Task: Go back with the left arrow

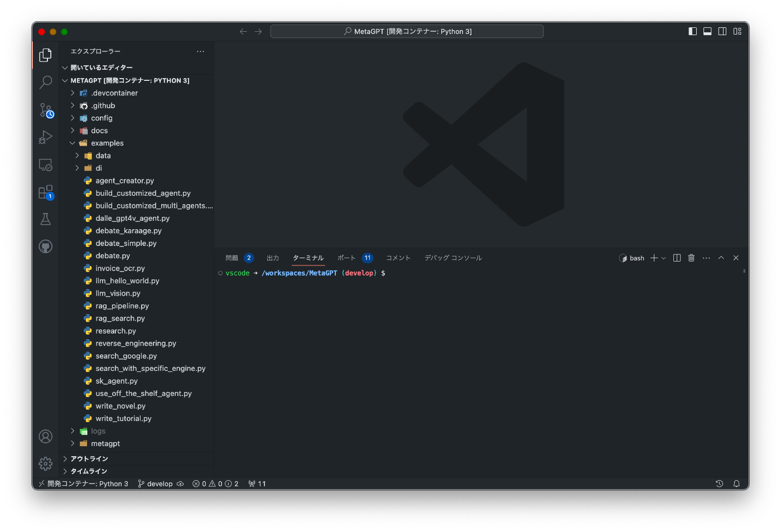Action: tap(243, 32)
